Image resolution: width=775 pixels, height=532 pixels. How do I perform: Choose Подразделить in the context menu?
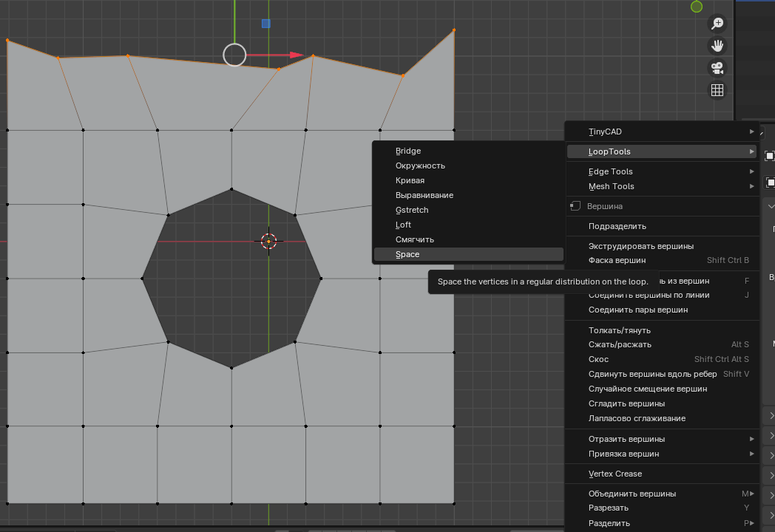(617, 226)
